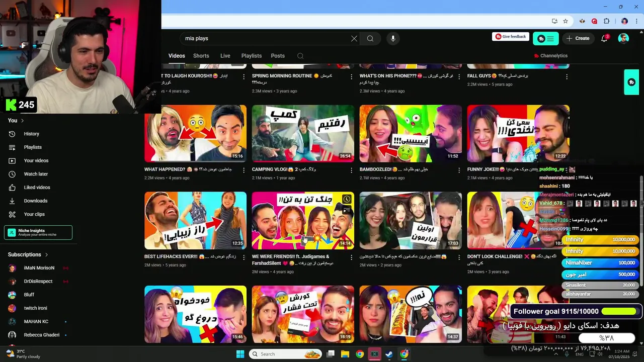Click the red circular extension icon in Chrome toolbar
The height and width of the screenshot is (362, 644).
[594, 21]
